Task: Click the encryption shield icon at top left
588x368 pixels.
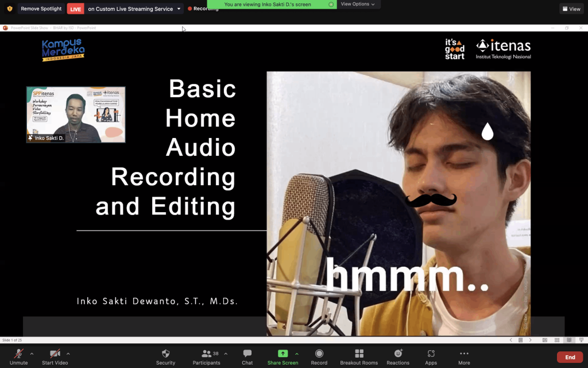Action: click(9, 9)
